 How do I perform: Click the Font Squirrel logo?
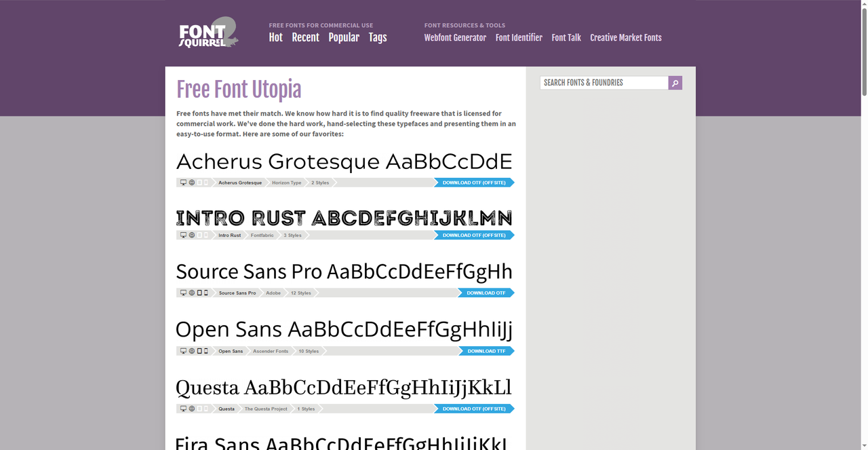point(208,33)
